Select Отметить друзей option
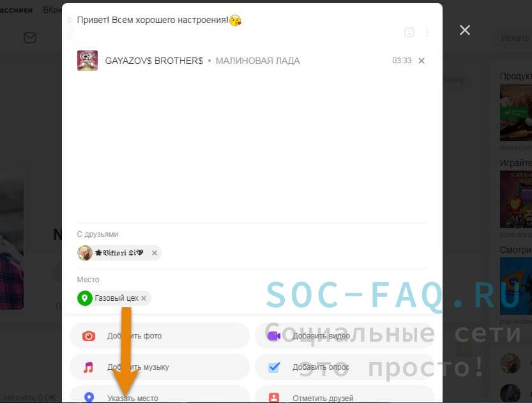This screenshot has width=532, height=403. click(x=345, y=395)
